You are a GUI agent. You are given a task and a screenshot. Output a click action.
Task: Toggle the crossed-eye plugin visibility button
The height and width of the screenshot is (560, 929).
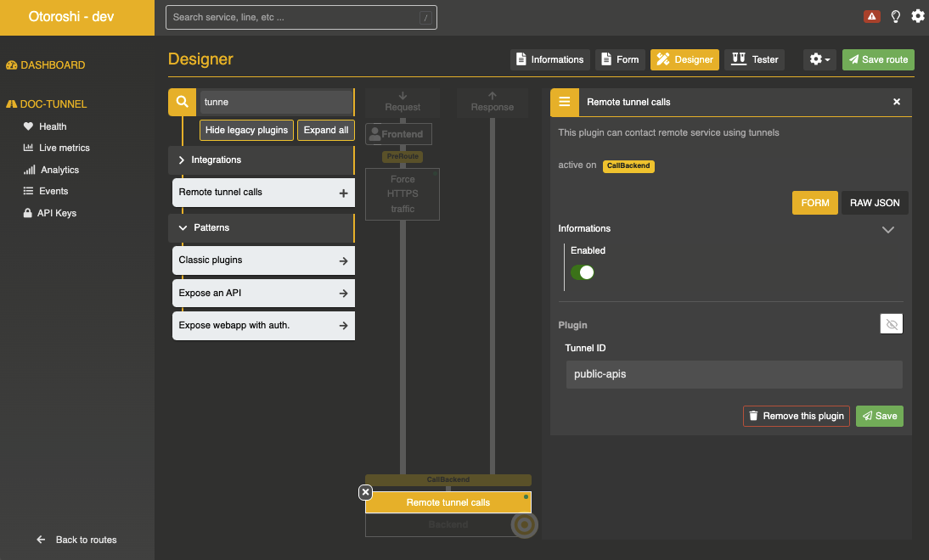click(x=891, y=324)
